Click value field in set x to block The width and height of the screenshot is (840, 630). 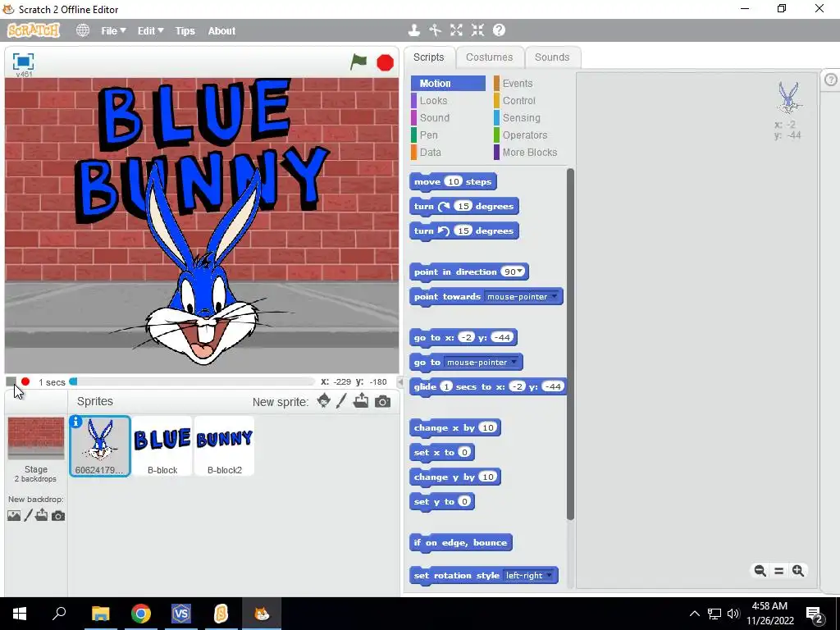464,452
